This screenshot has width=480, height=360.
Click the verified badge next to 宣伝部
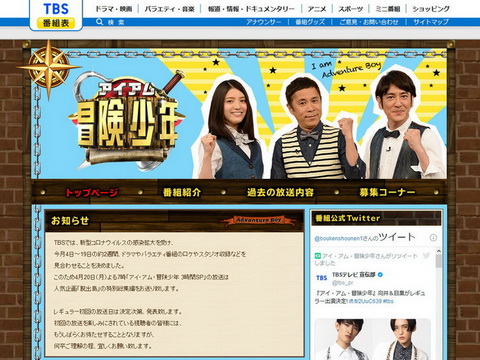pos(380,275)
